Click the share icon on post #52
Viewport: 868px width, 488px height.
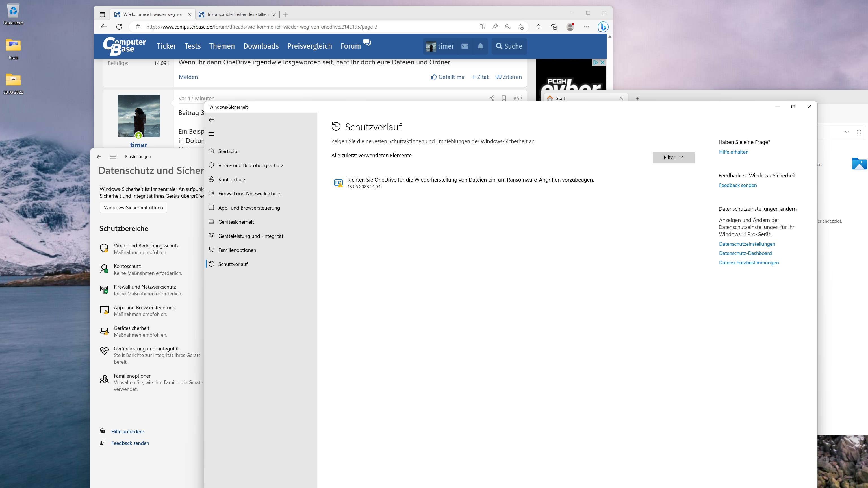(492, 98)
